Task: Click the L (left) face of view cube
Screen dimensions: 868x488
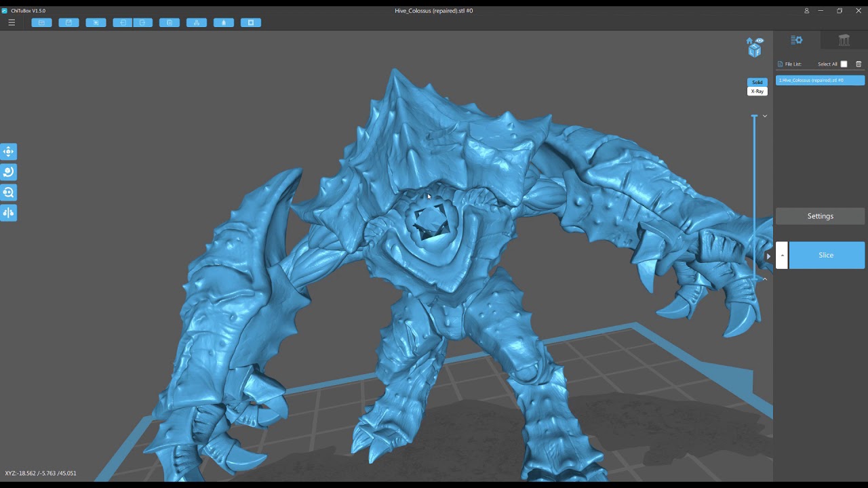Action: point(751,52)
